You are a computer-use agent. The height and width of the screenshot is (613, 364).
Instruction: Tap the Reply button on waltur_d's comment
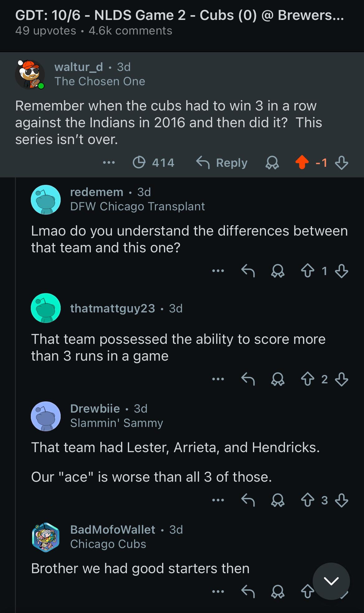click(222, 162)
